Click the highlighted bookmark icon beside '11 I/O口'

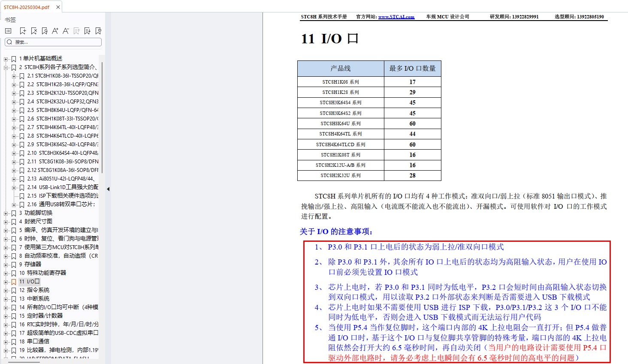click(x=14, y=282)
